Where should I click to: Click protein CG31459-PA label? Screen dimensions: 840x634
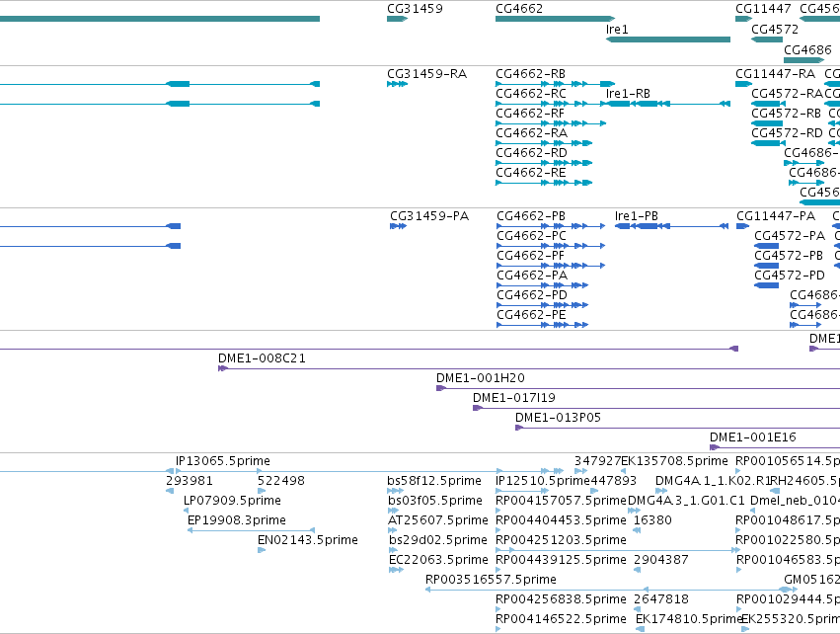coord(429,216)
